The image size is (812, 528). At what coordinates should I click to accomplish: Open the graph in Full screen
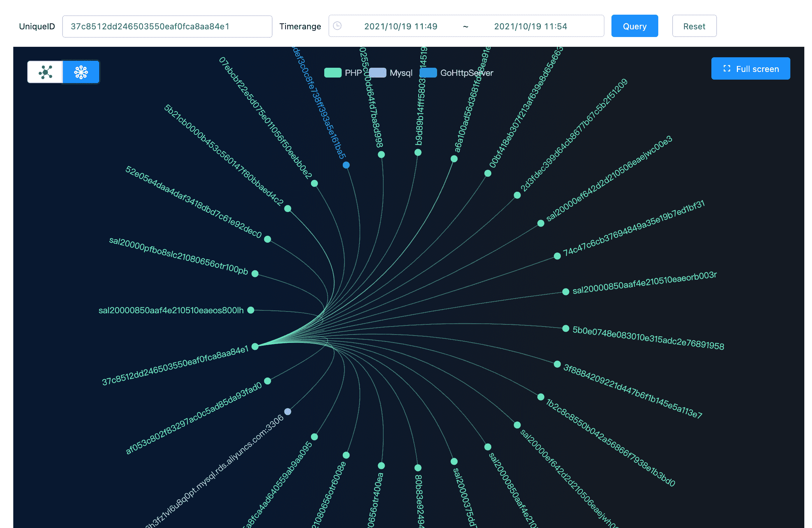pyautogui.click(x=751, y=68)
